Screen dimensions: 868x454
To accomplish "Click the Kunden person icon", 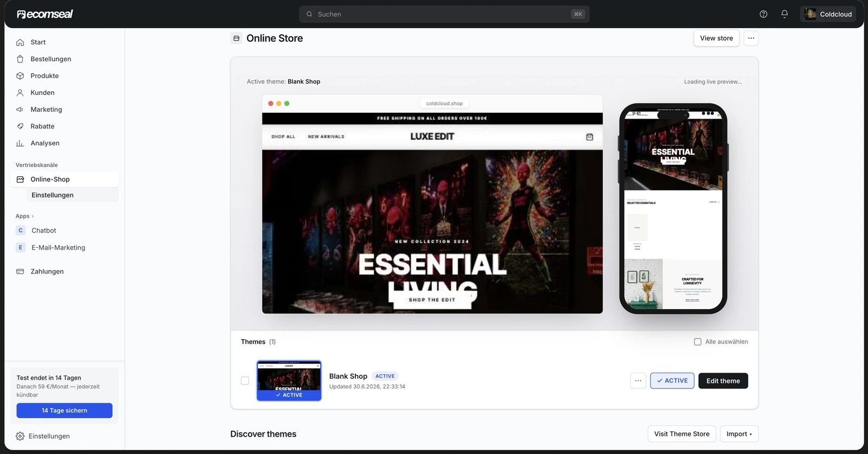I will coord(20,93).
